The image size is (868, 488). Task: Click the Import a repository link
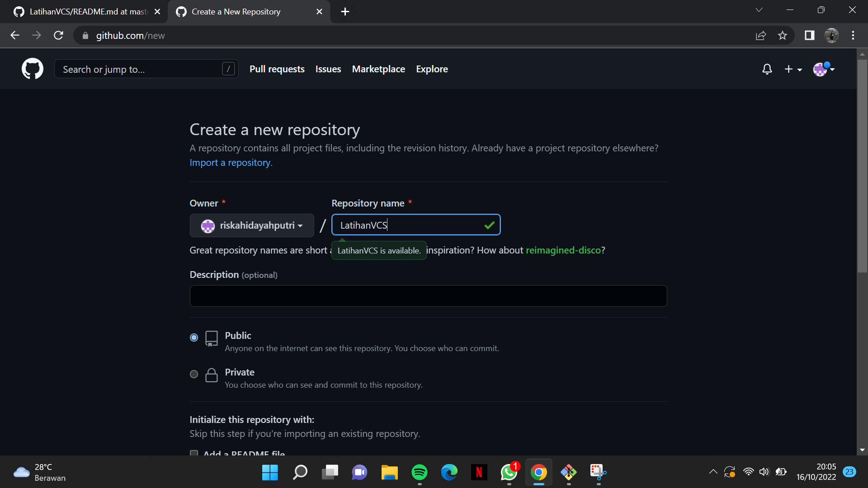point(231,162)
